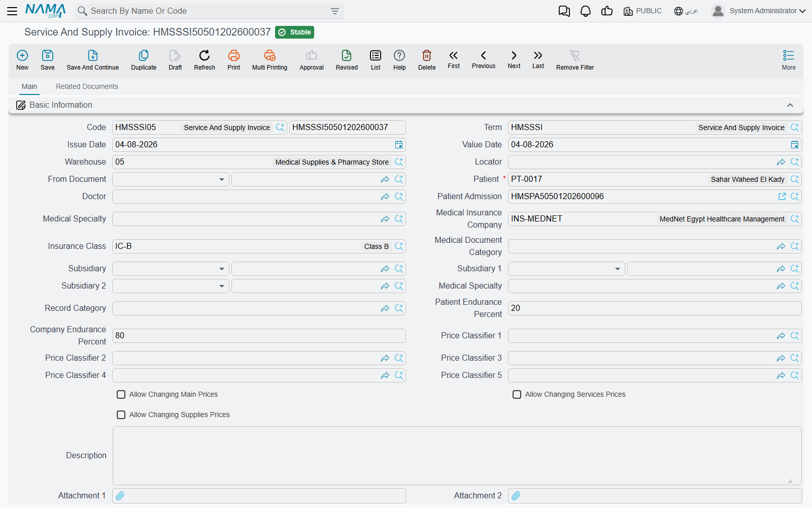Click Save And Continue

click(93, 59)
